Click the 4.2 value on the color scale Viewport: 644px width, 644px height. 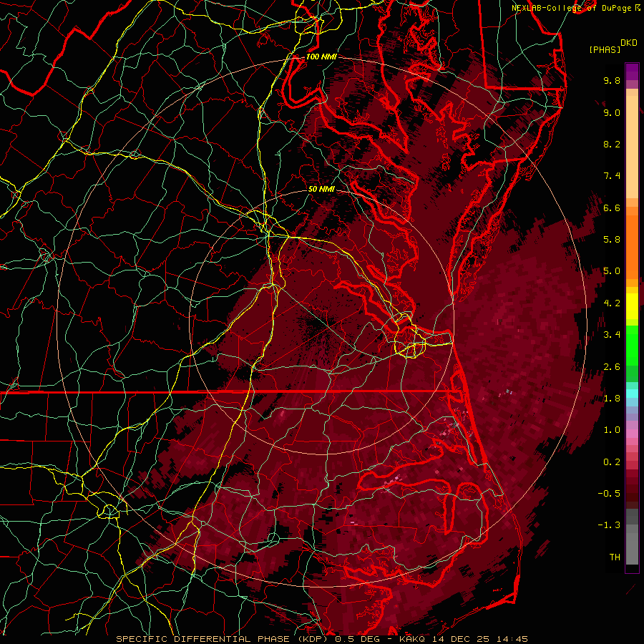point(612,303)
